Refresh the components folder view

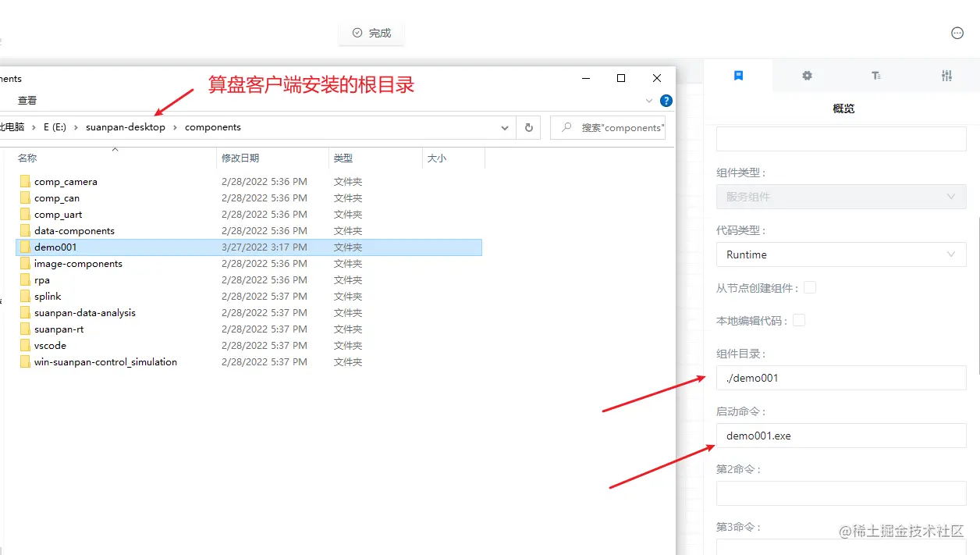pyautogui.click(x=529, y=127)
